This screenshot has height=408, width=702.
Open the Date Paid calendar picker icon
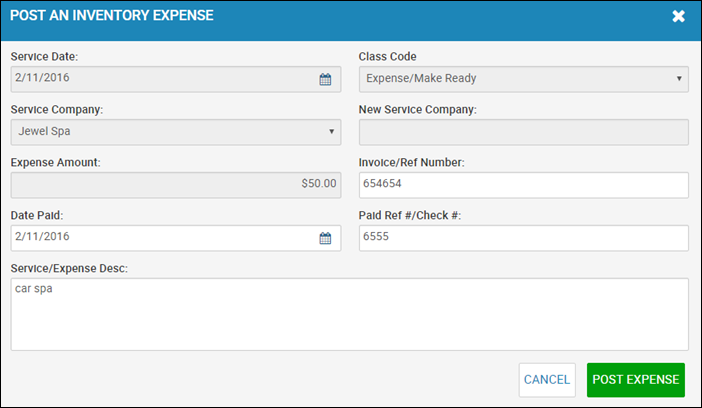[325, 238]
